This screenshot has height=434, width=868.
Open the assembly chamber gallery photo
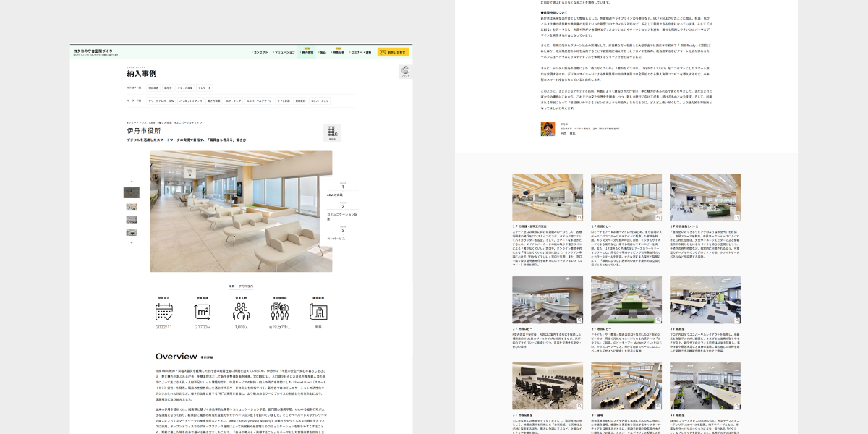click(x=626, y=387)
